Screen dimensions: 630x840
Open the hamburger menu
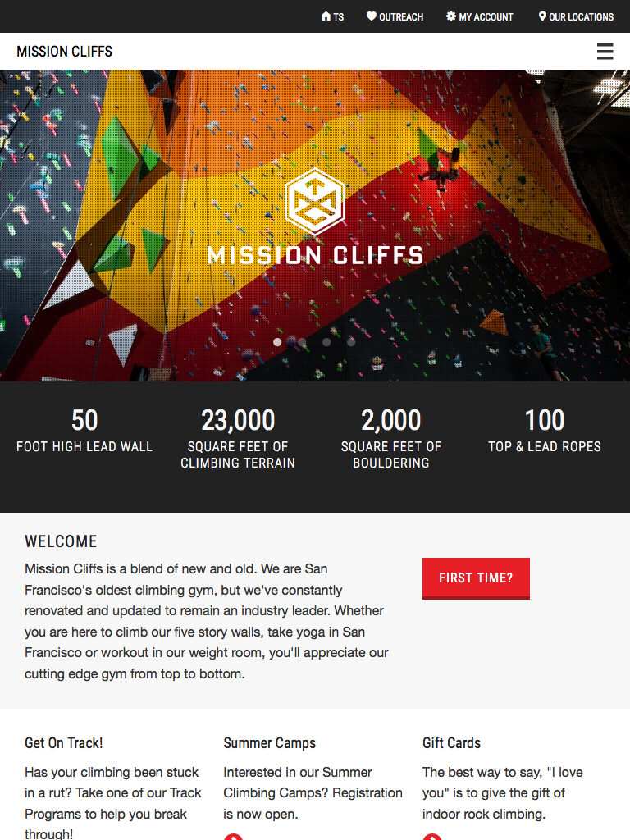[x=605, y=52]
